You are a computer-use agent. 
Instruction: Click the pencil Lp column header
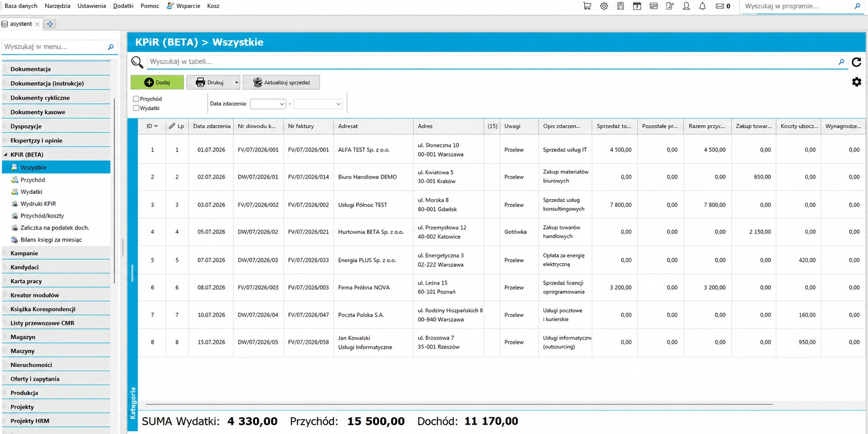click(x=177, y=126)
